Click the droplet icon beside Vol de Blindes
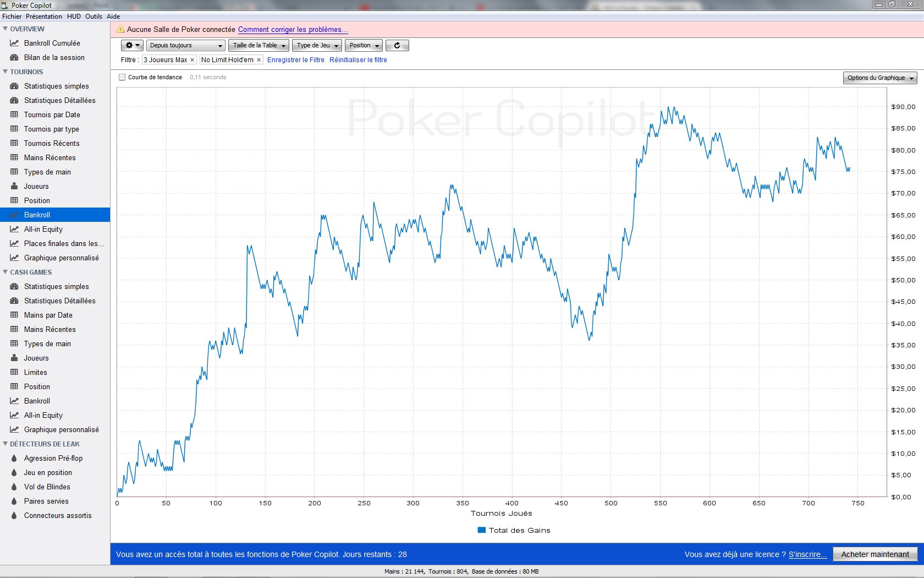The width and height of the screenshot is (924, 578). point(14,487)
